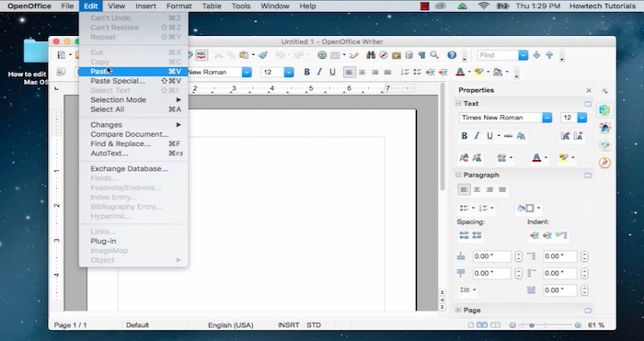This screenshot has height=341, width=644.
Task: Select Justified alignment in formatting toolbar
Action: 387,73
